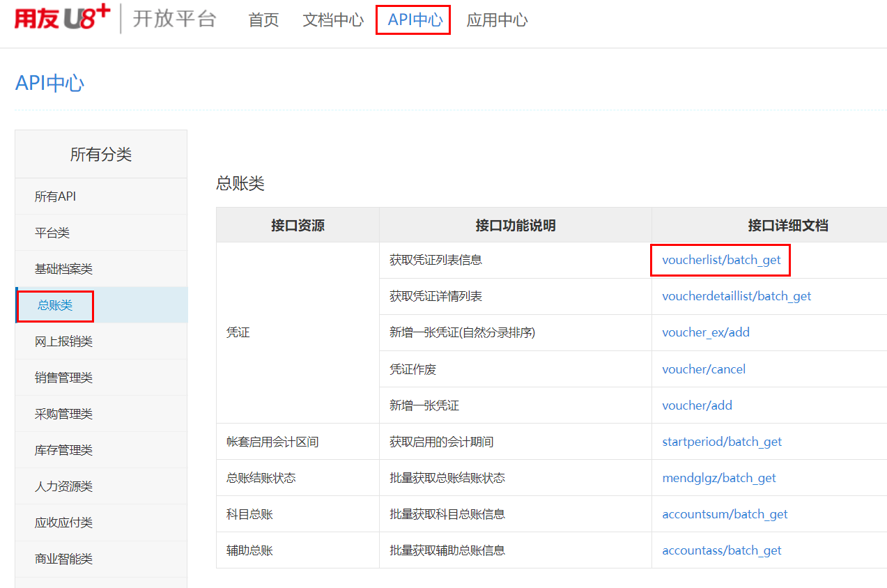Open the voucherlist/batch_get documentation link

(x=721, y=260)
